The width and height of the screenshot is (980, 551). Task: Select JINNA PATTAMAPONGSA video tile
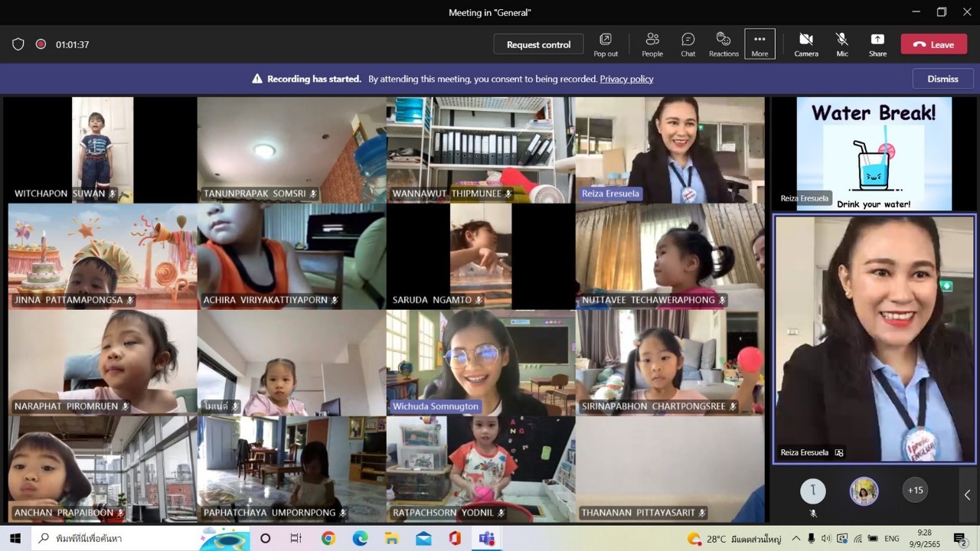[103, 256]
